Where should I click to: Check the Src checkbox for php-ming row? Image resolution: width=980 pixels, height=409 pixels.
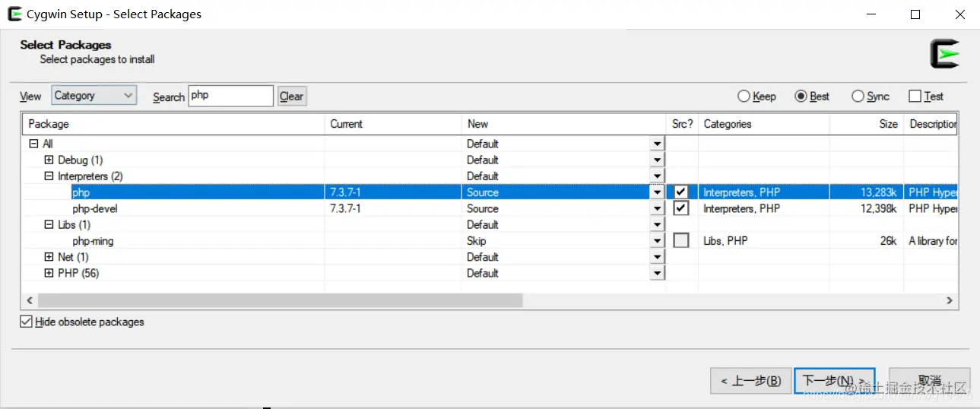(681, 241)
